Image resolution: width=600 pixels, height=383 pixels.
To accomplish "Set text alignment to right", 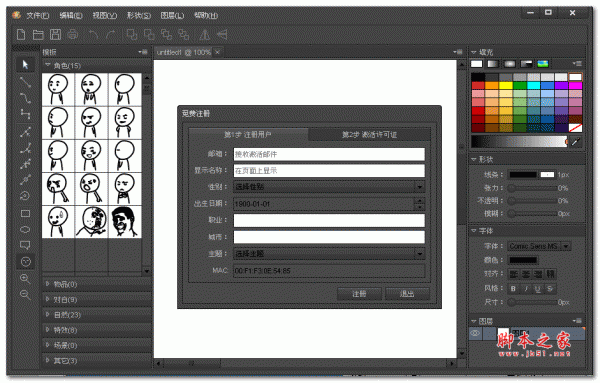I will pyautogui.click(x=538, y=274).
